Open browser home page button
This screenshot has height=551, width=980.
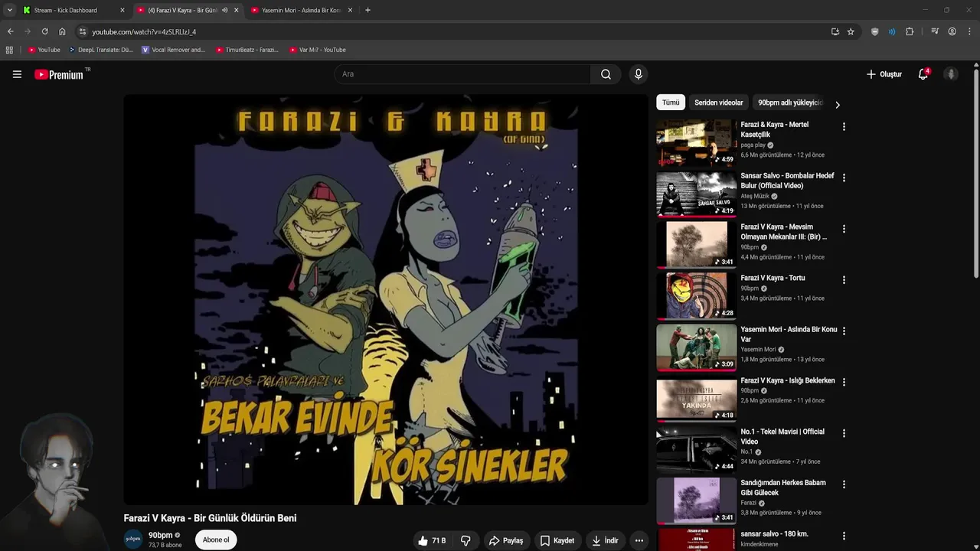62,31
